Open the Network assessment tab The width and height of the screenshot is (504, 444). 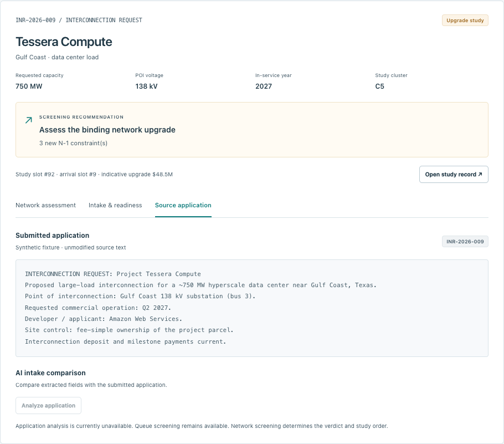click(x=45, y=205)
